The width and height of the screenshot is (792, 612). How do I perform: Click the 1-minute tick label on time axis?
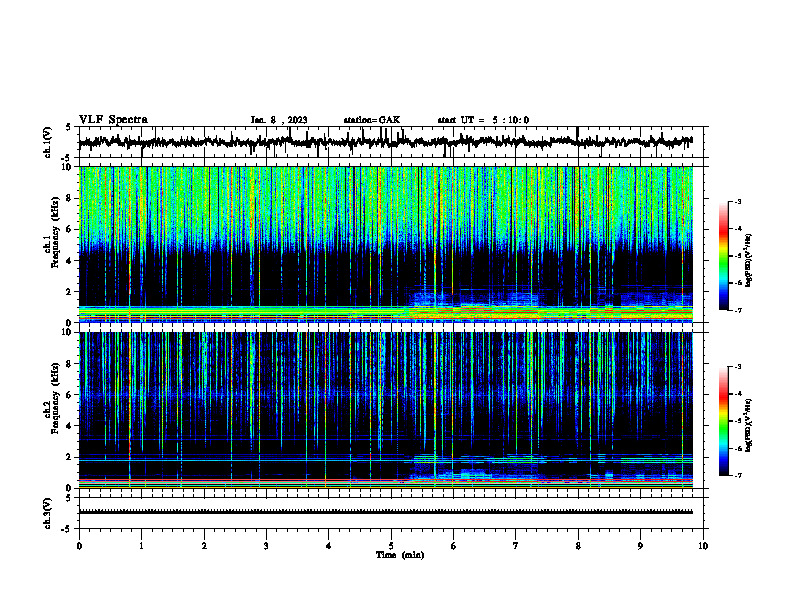pyautogui.click(x=141, y=546)
